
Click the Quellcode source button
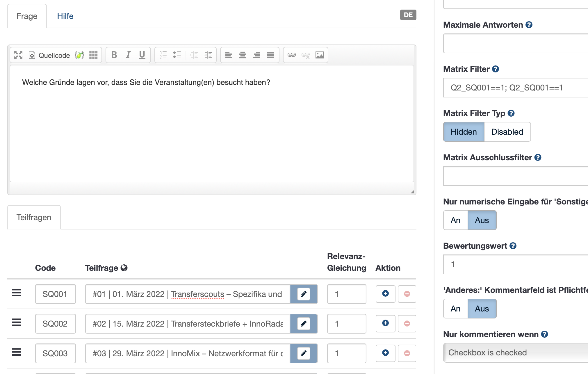49,55
